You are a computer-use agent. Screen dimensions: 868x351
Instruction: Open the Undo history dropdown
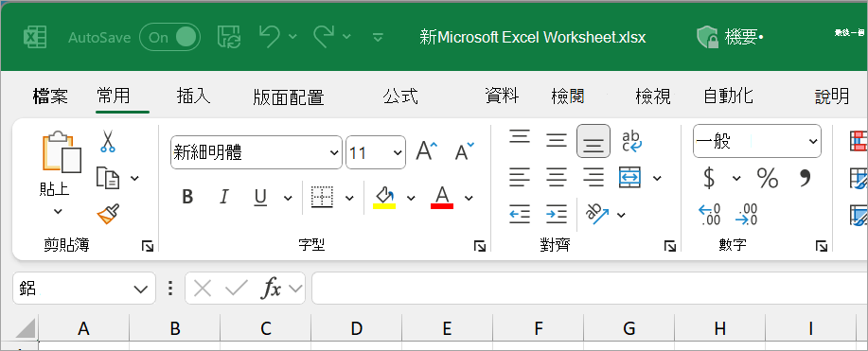pyautogui.click(x=292, y=37)
